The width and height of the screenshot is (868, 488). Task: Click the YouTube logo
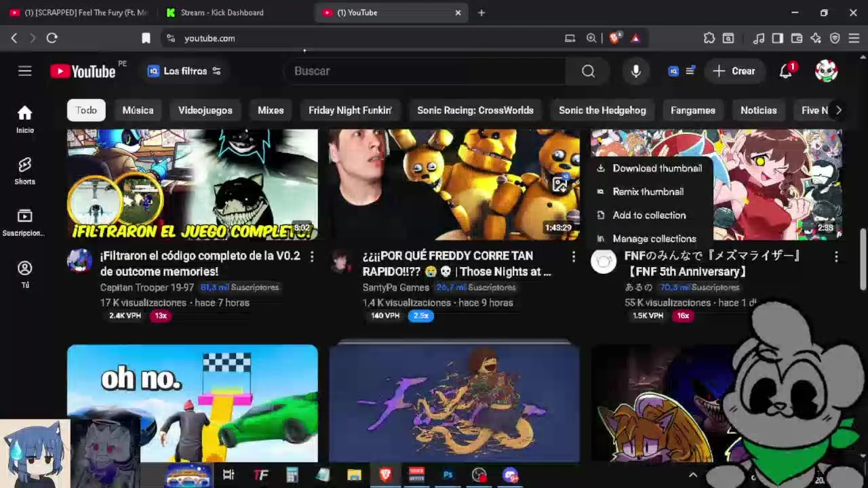point(83,71)
